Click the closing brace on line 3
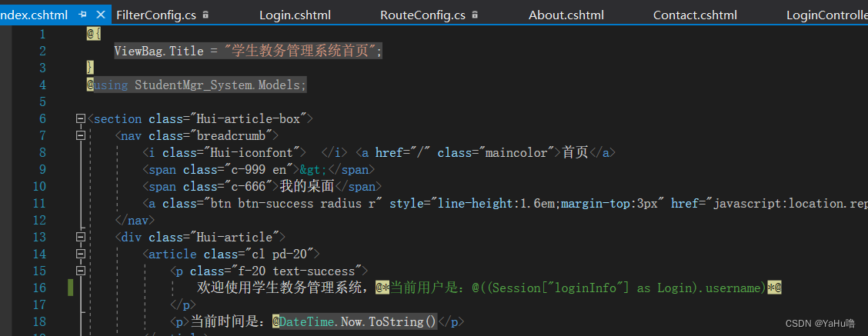Viewport: 868px width, 336px height. (90, 68)
